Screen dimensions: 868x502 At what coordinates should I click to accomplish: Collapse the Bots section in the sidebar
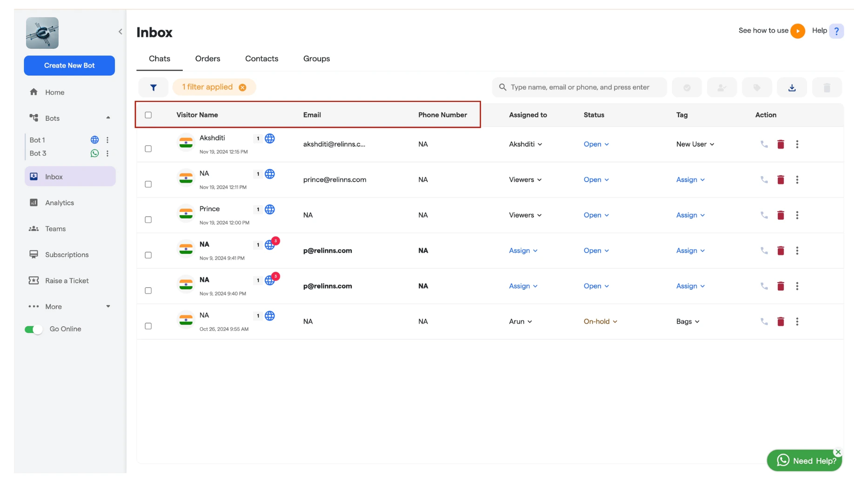point(108,118)
